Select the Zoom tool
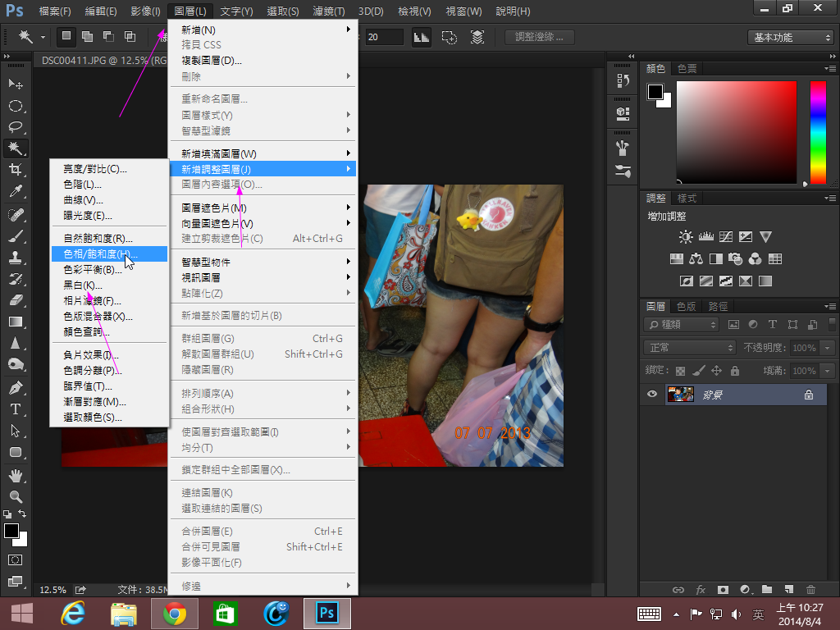 [x=16, y=496]
